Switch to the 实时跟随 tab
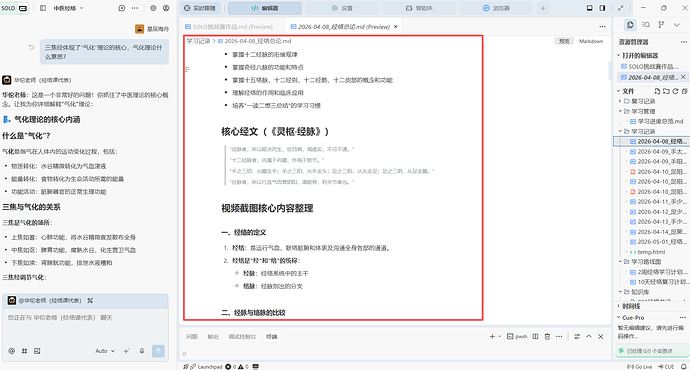The width and height of the screenshot is (690, 370). [200, 8]
